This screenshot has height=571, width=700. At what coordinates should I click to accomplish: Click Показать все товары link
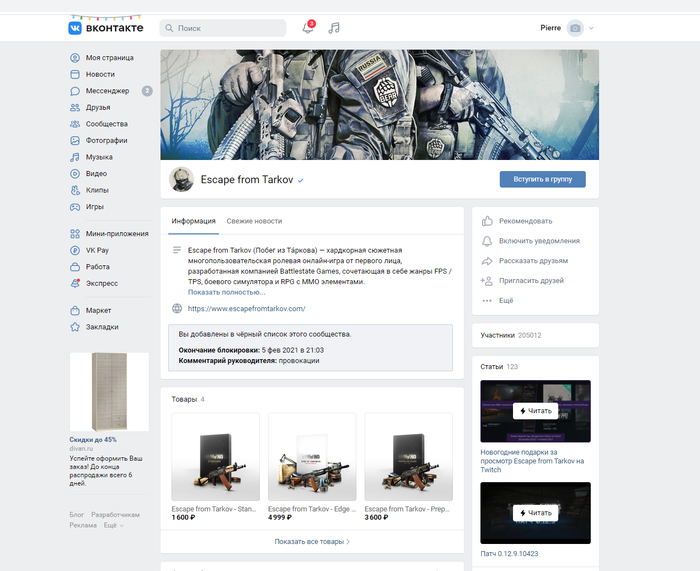click(312, 542)
